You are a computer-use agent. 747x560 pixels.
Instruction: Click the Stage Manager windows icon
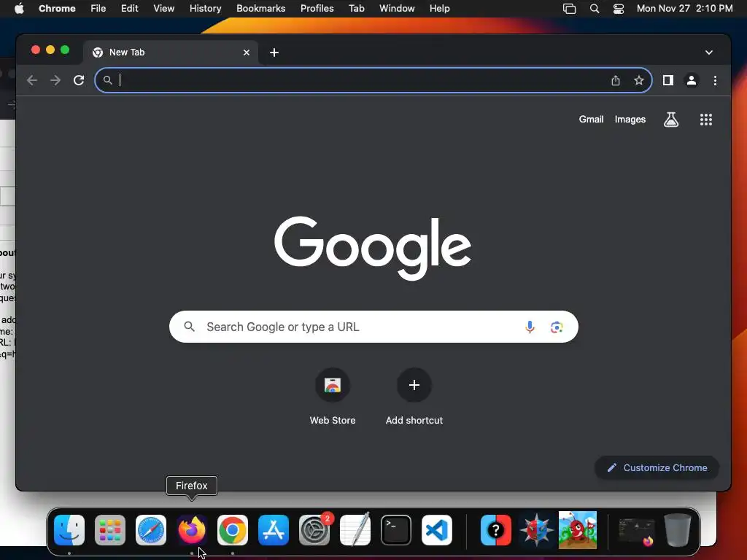[x=569, y=9]
